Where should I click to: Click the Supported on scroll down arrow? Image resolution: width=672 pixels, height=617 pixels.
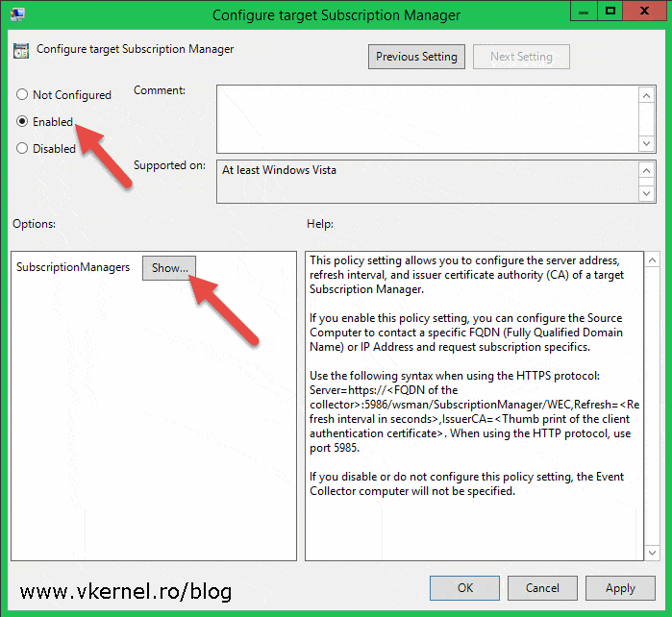[647, 193]
